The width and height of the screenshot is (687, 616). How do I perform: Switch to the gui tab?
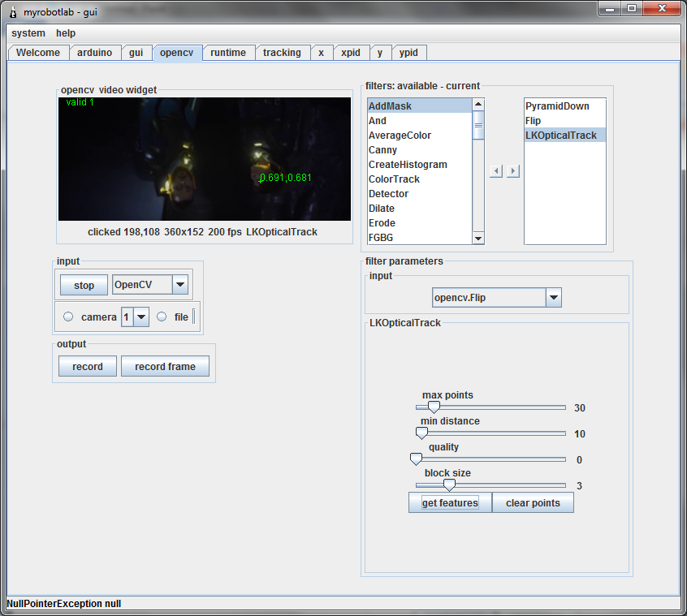[x=136, y=53]
